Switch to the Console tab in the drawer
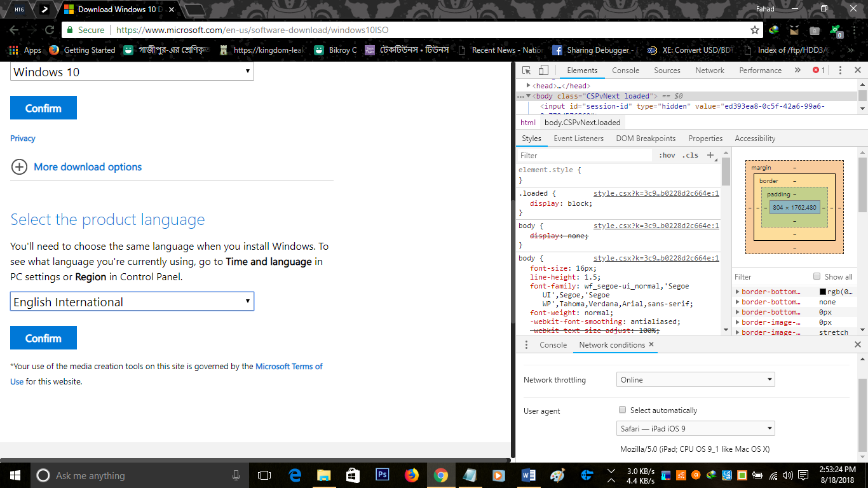868x488 pixels. (553, 344)
